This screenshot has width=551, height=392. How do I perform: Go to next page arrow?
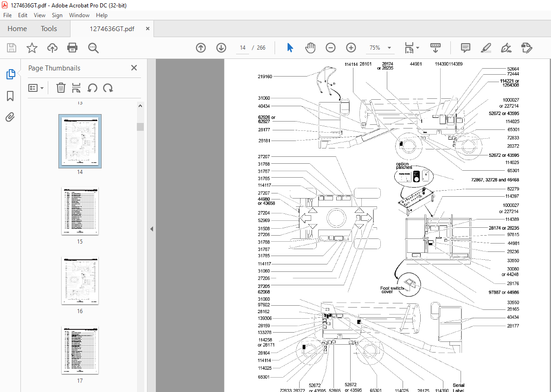point(221,48)
